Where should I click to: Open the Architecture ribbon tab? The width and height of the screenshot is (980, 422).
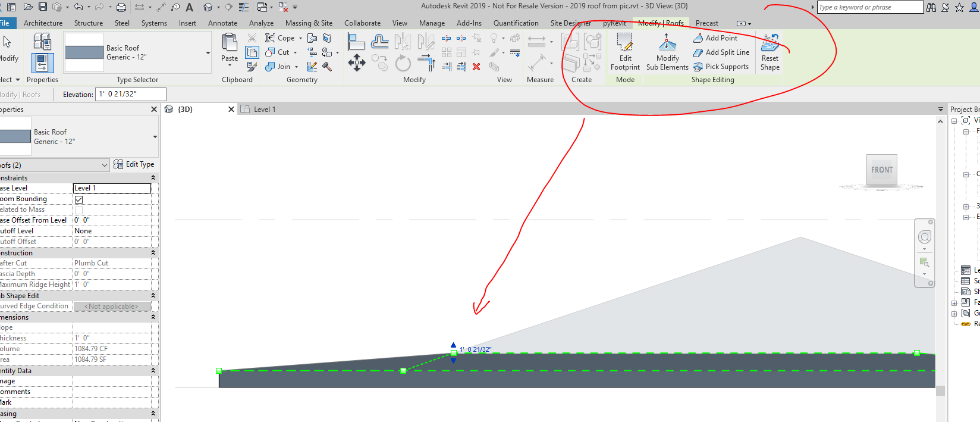coord(43,23)
